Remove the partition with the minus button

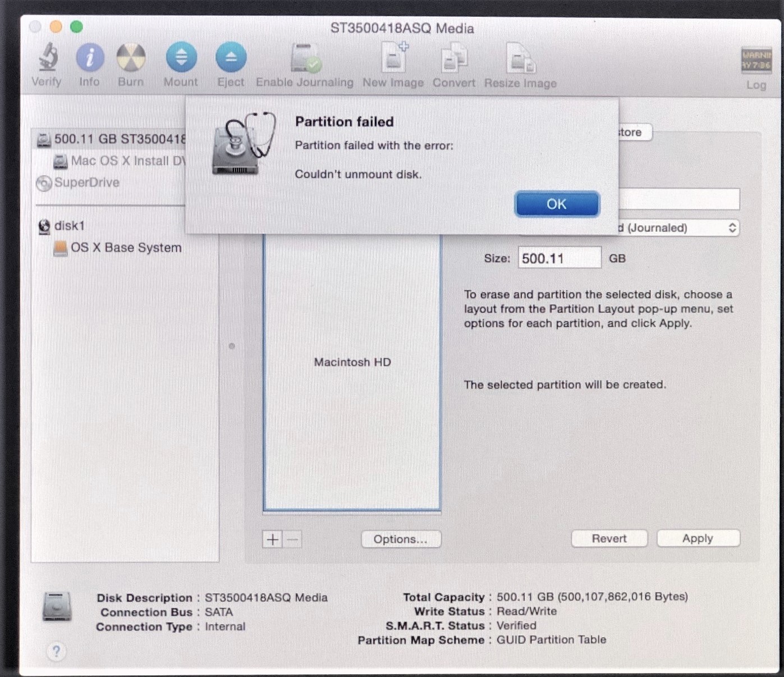pos(292,540)
